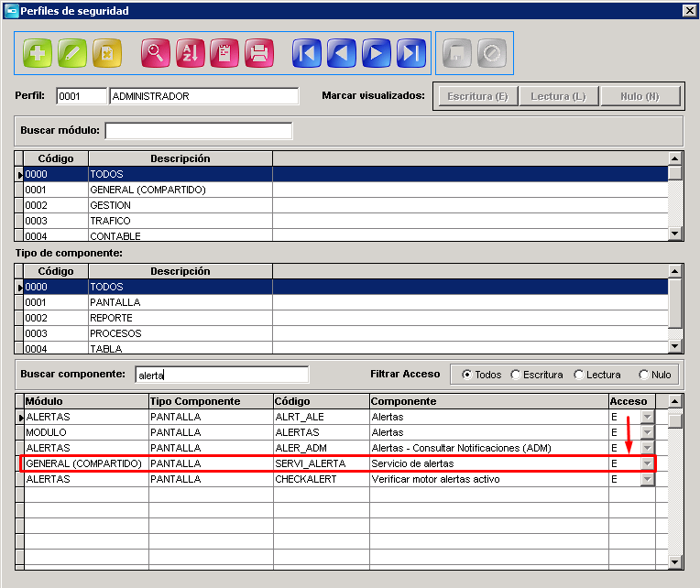Select TODOS in module list
Viewport: 700px width, 588px height.
[x=346, y=174]
